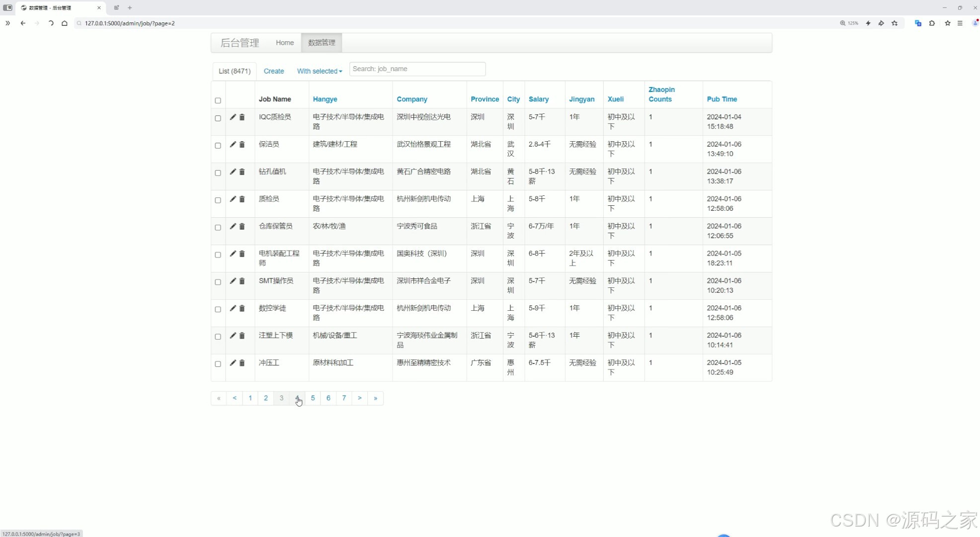This screenshot has height=537, width=980.
Task: Edit the IQC质检员 row with pencil icon
Action: pyautogui.click(x=233, y=117)
